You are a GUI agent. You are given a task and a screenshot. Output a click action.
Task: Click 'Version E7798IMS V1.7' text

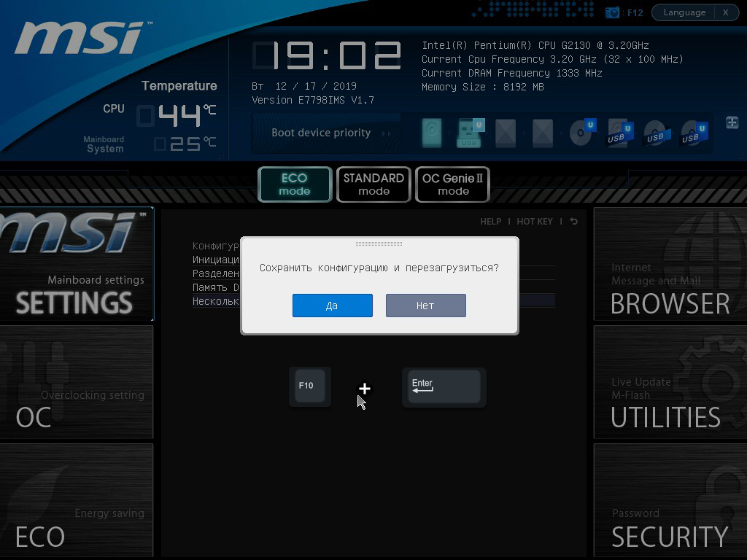click(x=312, y=100)
